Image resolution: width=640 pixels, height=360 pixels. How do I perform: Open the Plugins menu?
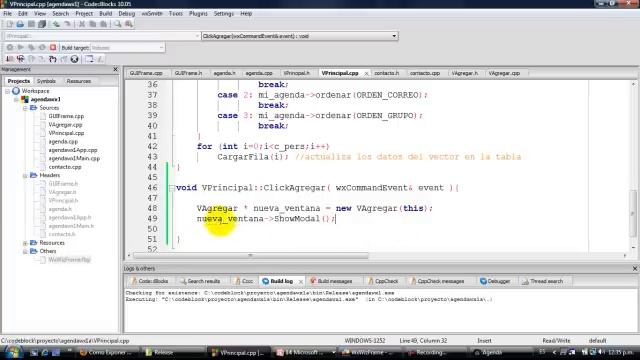tap(198, 13)
